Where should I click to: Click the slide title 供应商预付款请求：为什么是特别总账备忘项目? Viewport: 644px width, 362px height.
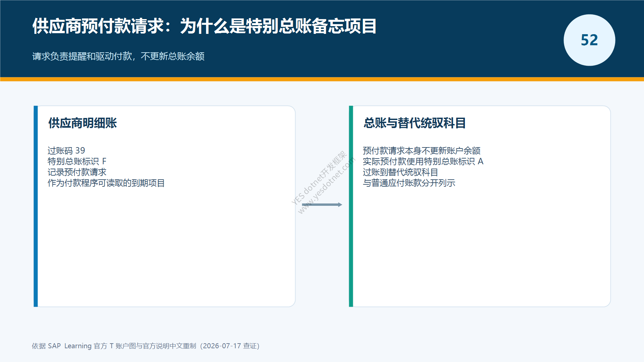coord(204,26)
